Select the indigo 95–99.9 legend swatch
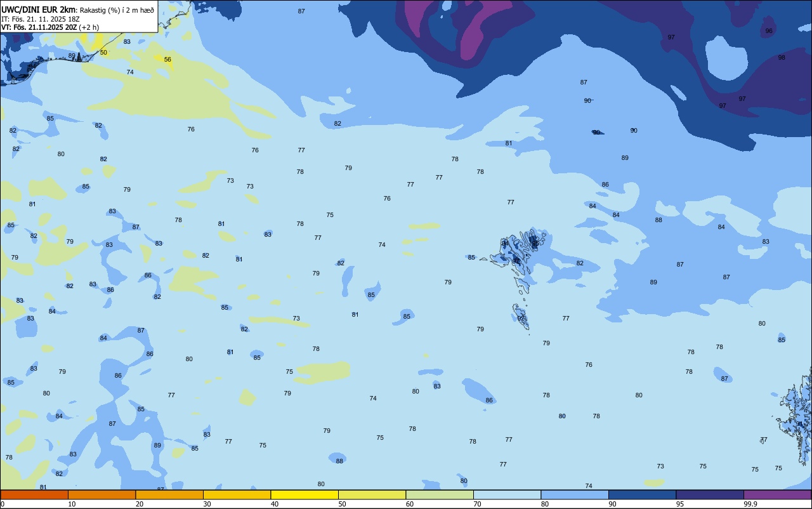 (710, 494)
